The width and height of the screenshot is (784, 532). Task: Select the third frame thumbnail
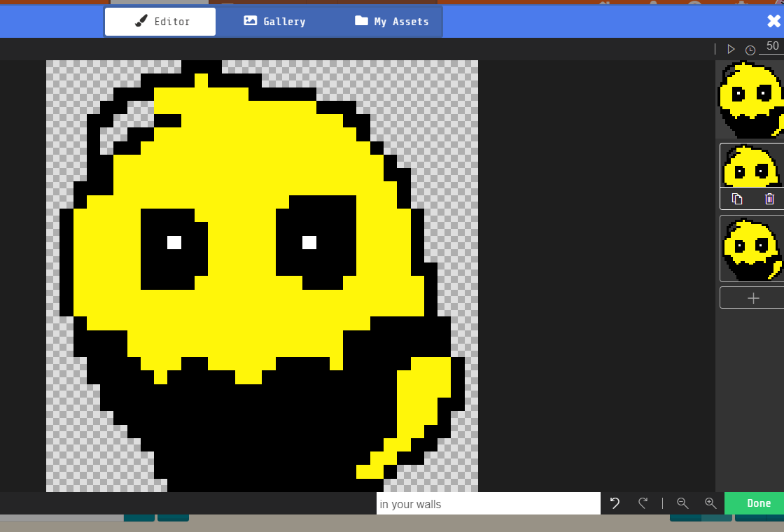click(x=752, y=248)
